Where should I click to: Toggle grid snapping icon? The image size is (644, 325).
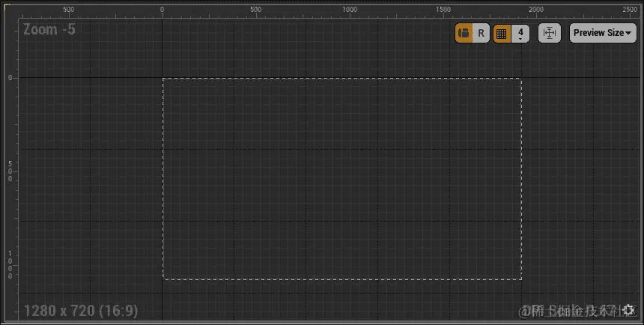click(x=502, y=33)
